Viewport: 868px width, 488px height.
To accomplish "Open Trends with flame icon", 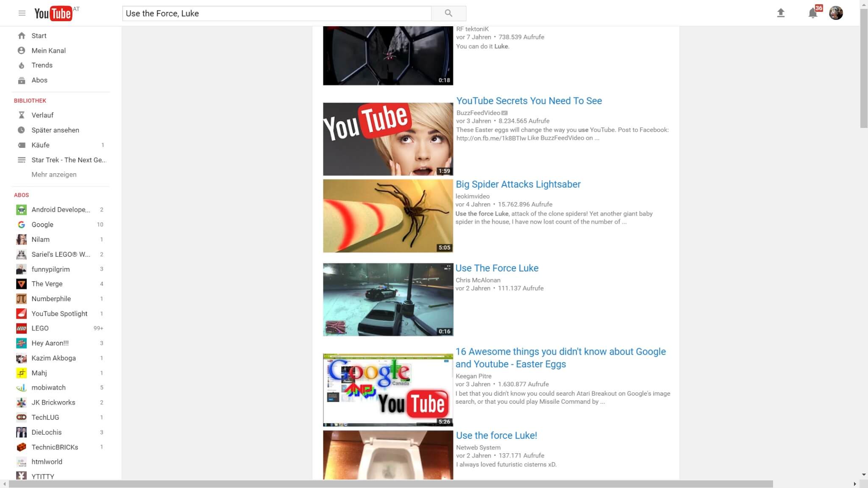I will (42, 65).
